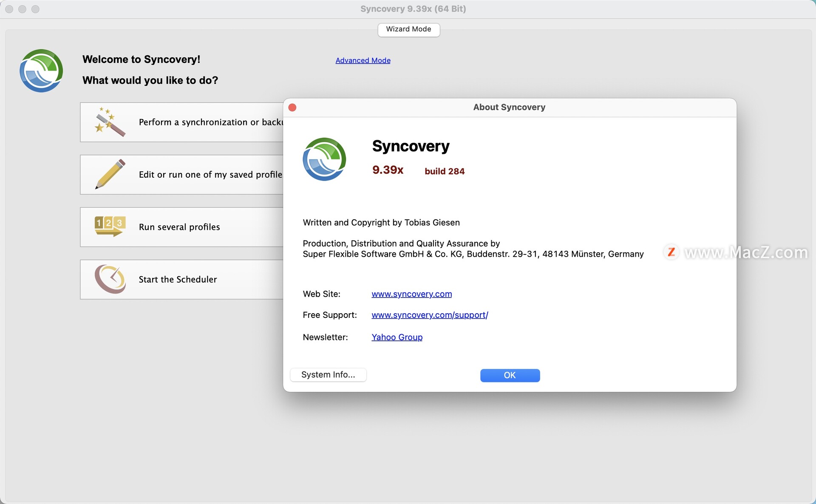Click the 'Web Site:' label

[x=322, y=294]
